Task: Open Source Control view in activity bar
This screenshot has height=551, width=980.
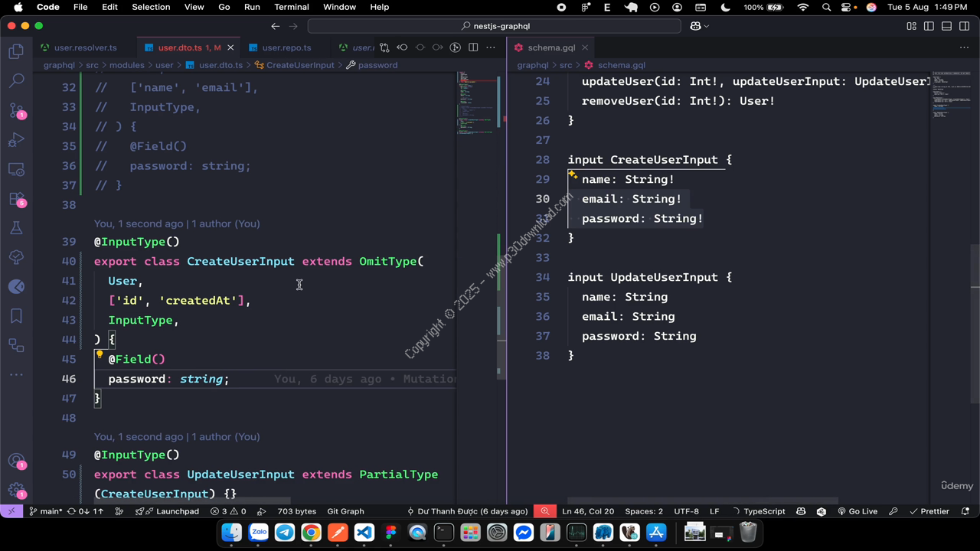Action: [x=16, y=110]
